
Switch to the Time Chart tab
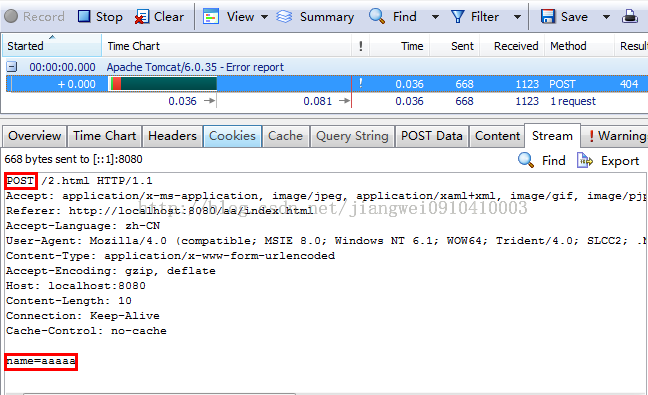(x=105, y=136)
